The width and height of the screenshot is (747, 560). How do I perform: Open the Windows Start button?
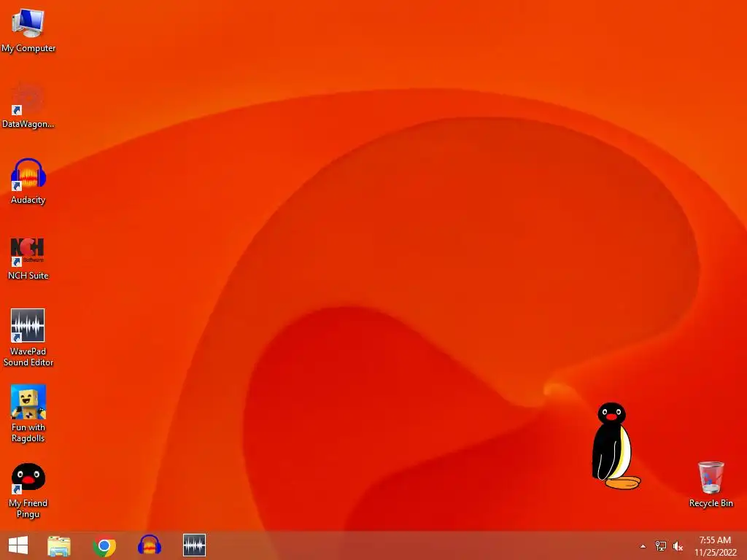[x=18, y=545]
